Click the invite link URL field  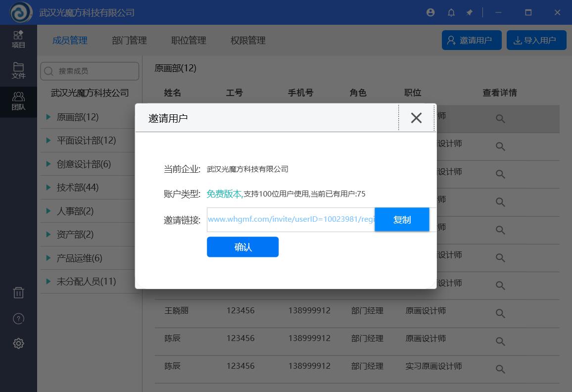coord(291,219)
